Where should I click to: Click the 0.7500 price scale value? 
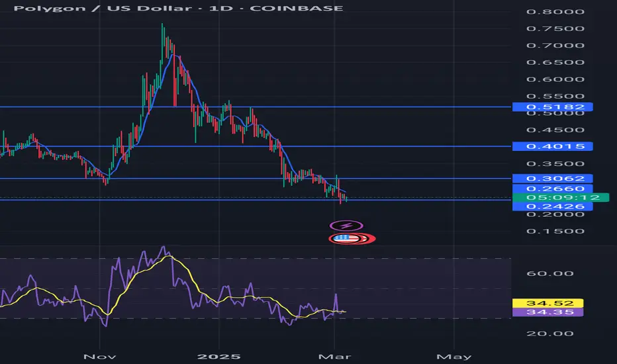[555, 28]
